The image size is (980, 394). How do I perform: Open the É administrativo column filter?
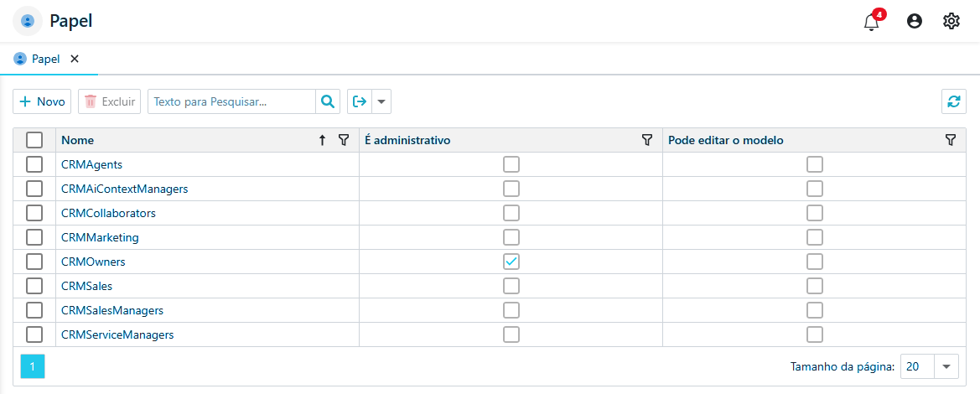647,140
